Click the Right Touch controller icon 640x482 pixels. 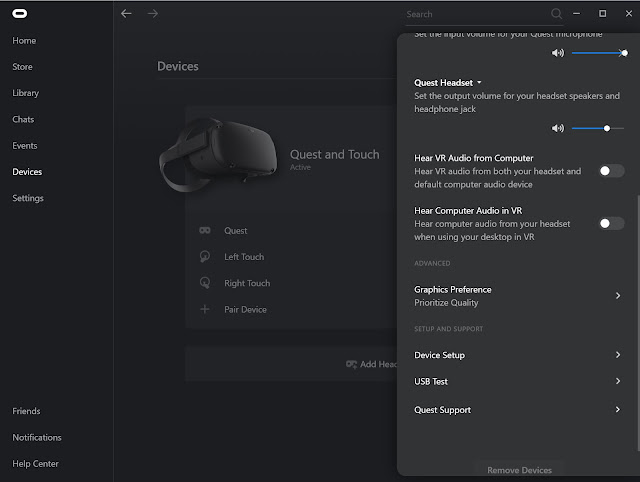[204, 282]
